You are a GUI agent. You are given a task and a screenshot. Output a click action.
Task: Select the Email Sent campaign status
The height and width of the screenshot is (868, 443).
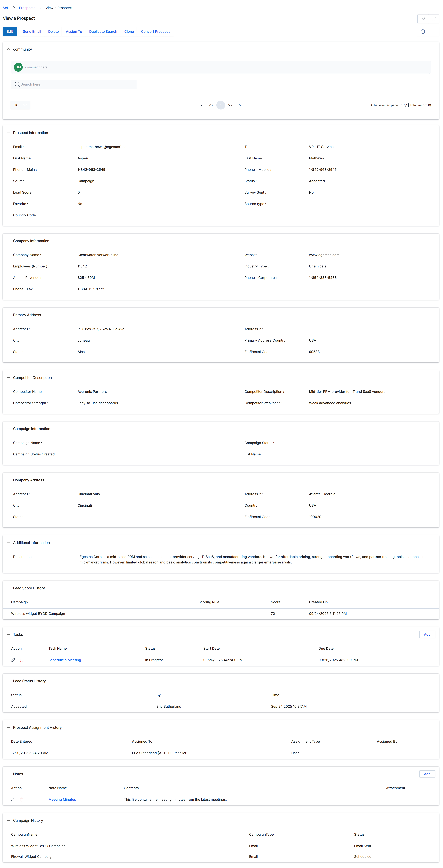362,846
